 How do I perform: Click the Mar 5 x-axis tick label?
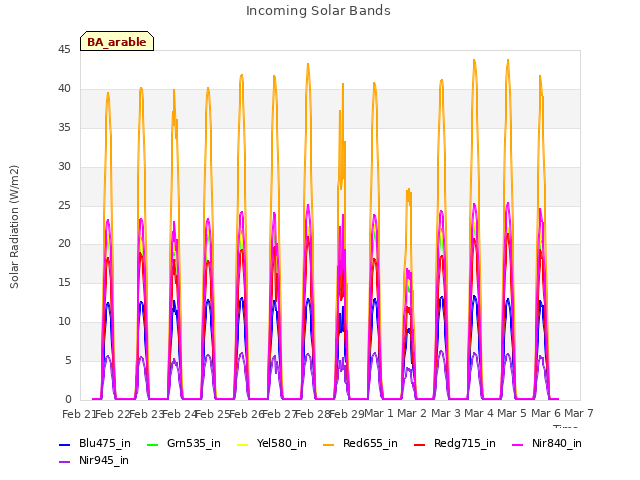[x=512, y=413]
